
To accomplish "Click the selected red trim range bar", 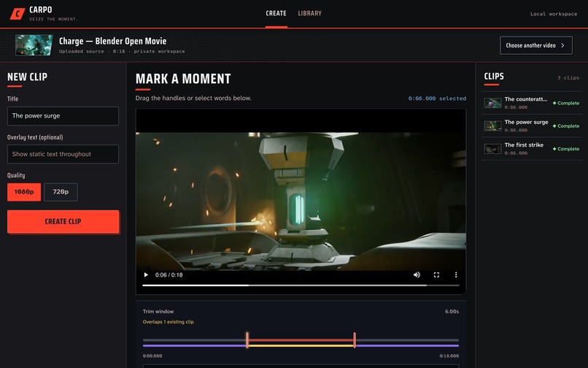I will point(301,340).
